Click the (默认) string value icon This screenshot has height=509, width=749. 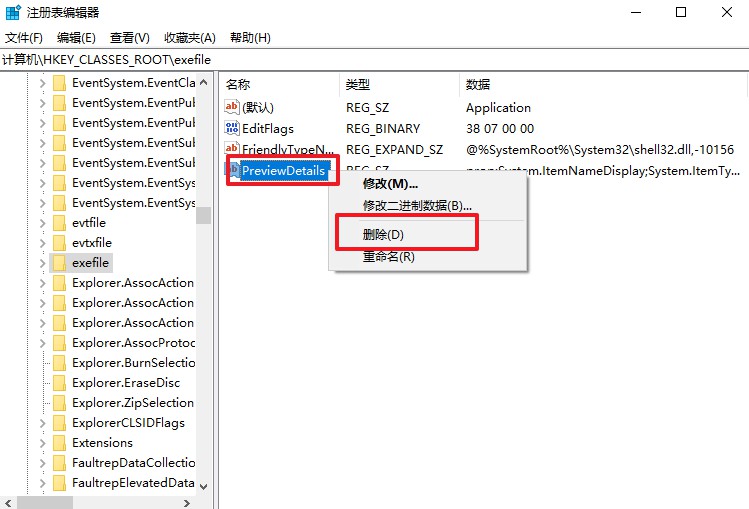click(232, 107)
